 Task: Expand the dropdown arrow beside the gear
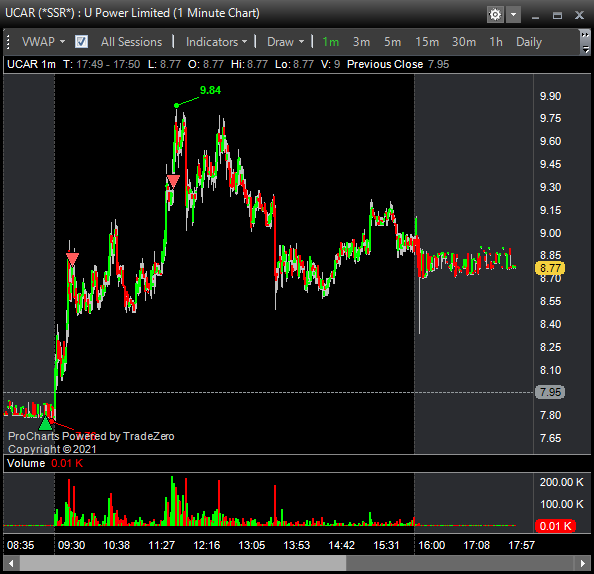(513, 15)
